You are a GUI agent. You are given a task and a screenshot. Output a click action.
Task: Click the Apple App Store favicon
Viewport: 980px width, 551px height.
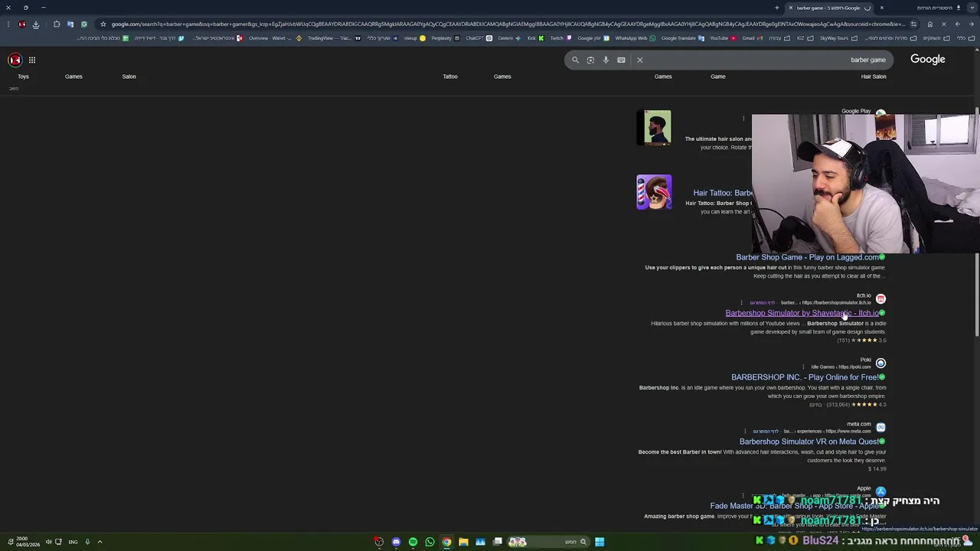(880, 491)
